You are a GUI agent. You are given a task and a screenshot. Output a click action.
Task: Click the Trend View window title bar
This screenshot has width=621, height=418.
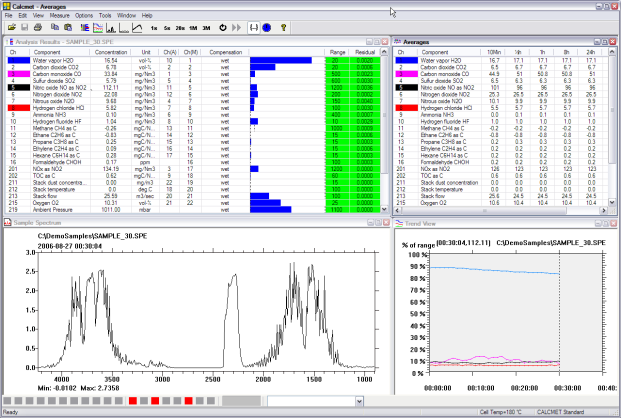click(x=503, y=223)
